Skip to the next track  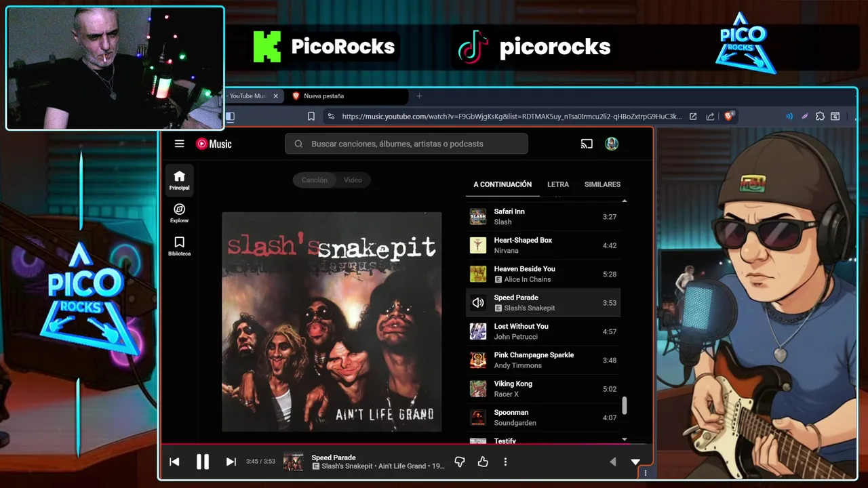tap(231, 462)
